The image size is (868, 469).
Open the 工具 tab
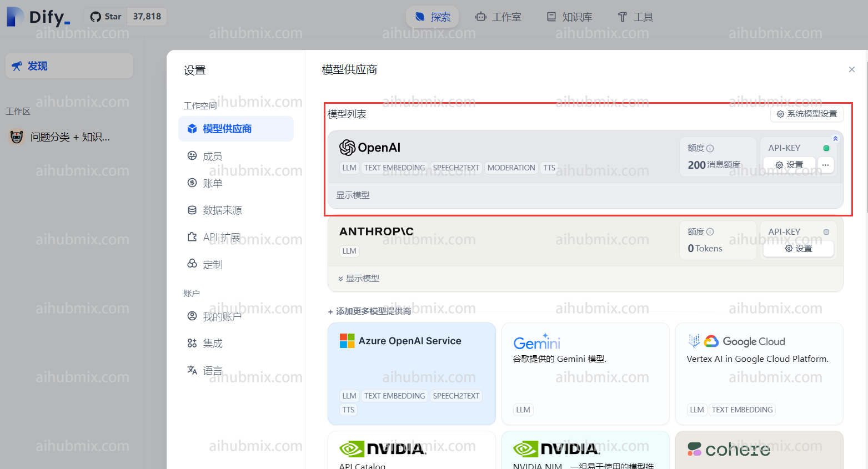point(635,17)
